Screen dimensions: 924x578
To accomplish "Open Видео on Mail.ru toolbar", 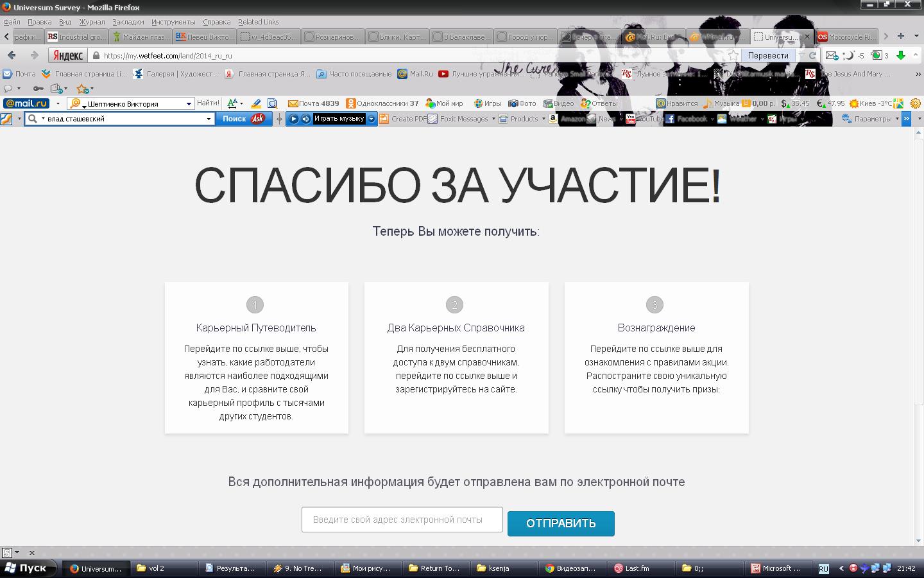I will click(558, 103).
